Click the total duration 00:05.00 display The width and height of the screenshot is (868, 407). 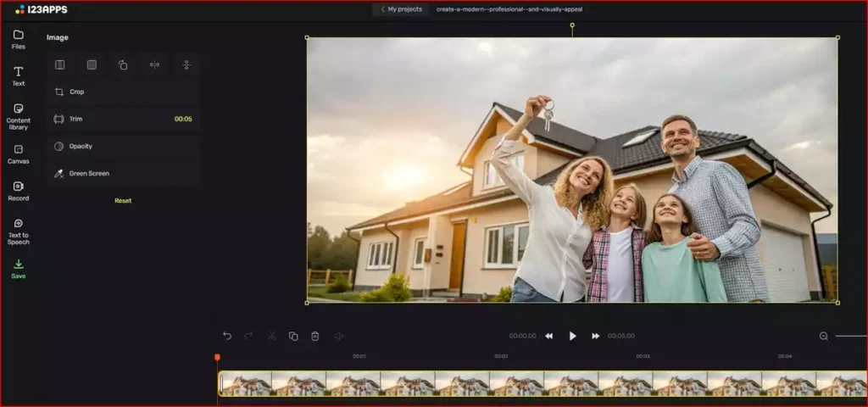point(621,336)
